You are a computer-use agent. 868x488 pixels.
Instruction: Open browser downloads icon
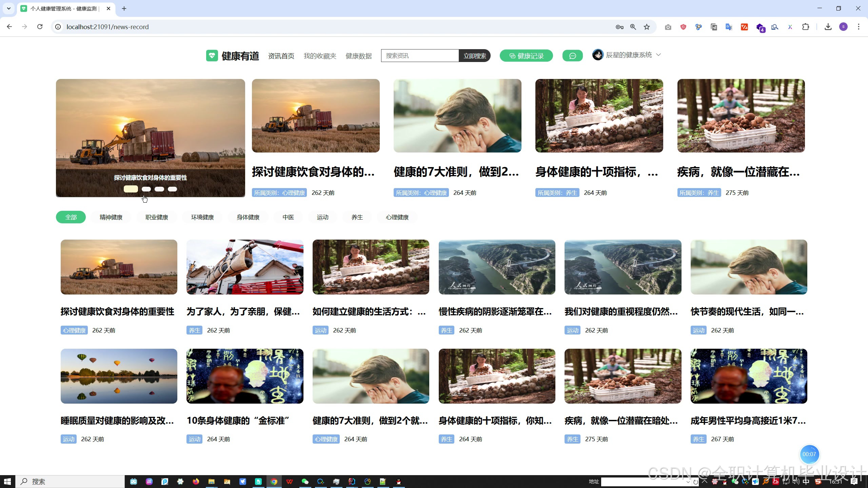828,27
